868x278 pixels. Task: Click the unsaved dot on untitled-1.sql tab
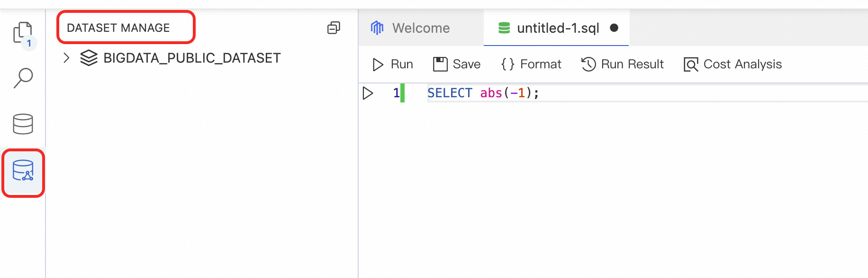coord(614,28)
